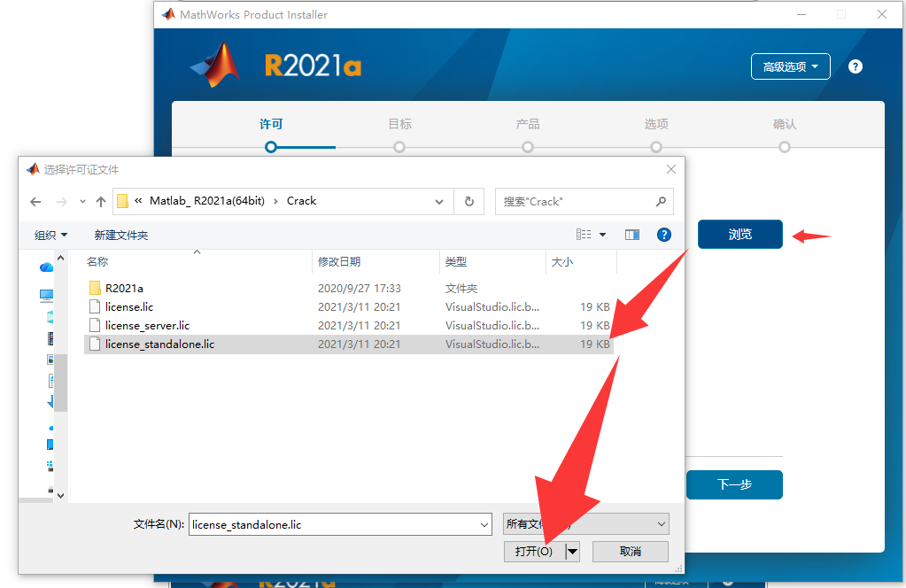Open the 组织 menu
The image size is (906, 588).
point(50,235)
